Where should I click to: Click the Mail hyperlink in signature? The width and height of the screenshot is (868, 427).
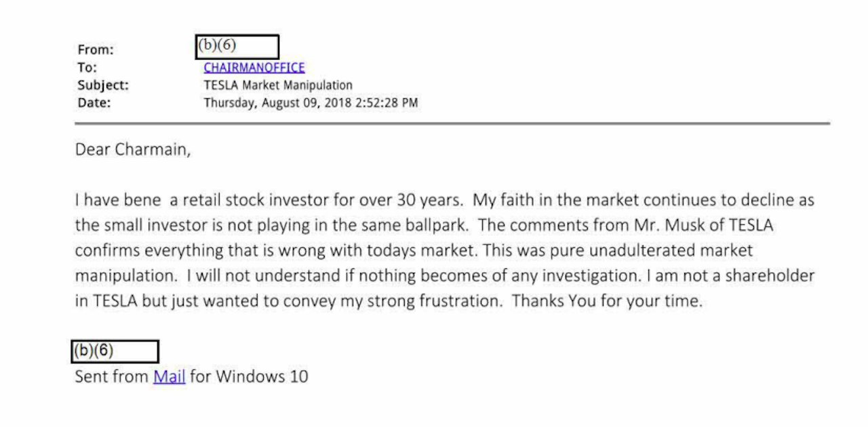click(169, 377)
